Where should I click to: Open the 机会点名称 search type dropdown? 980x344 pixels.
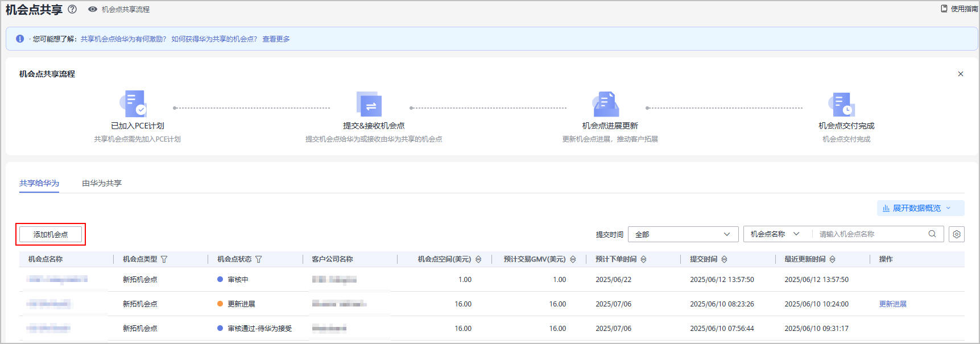click(x=775, y=234)
